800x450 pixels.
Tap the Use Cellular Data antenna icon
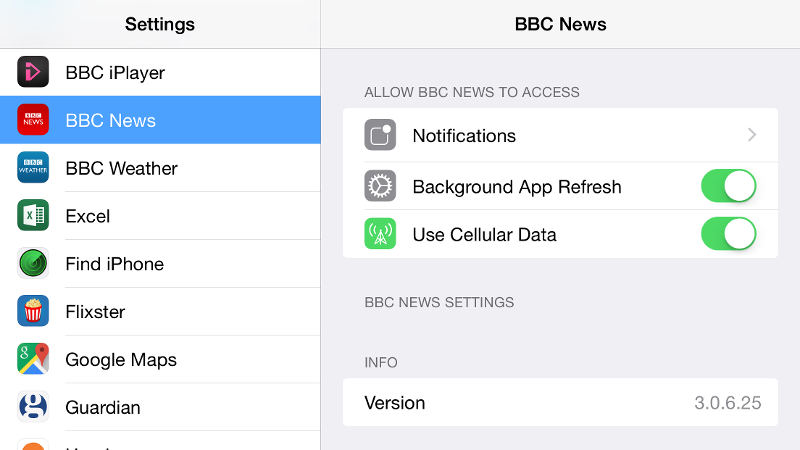point(380,234)
